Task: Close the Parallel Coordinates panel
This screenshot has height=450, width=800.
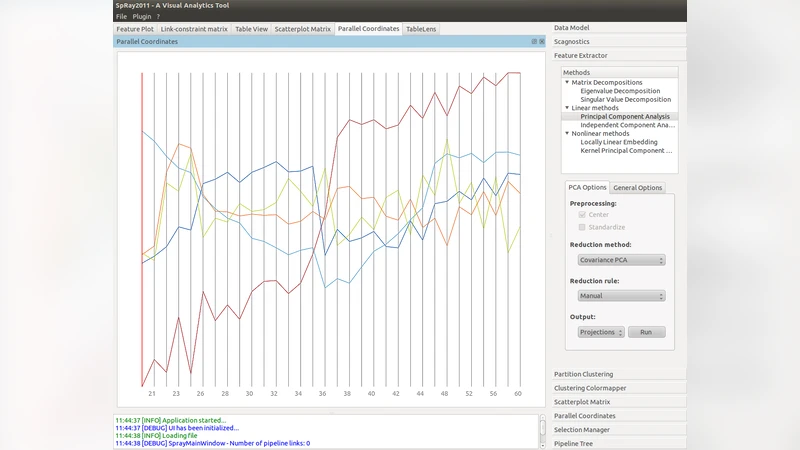Action: 542,42
